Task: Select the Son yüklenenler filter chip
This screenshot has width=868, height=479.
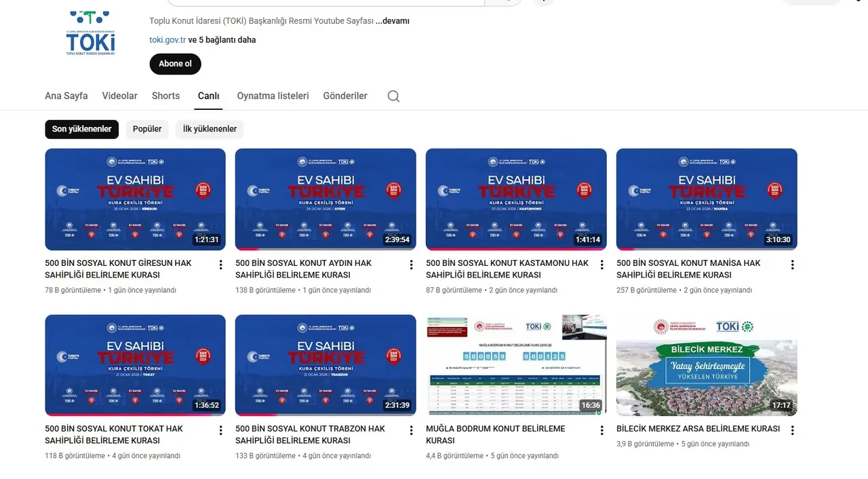Action: point(82,129)
